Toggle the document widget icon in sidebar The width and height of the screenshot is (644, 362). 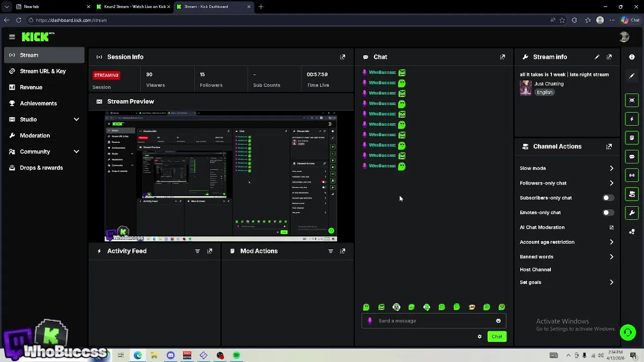[x=632, y=138]
